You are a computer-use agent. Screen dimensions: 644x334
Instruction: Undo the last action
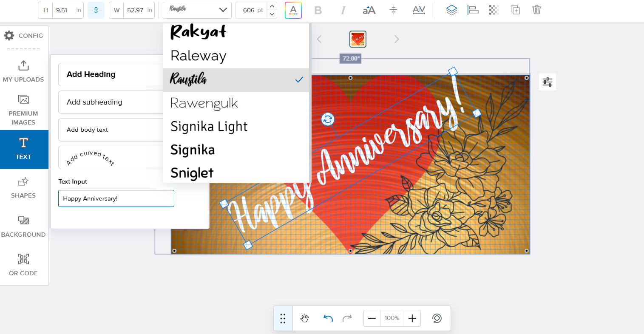pyautogui.click(x=328, y=318)
